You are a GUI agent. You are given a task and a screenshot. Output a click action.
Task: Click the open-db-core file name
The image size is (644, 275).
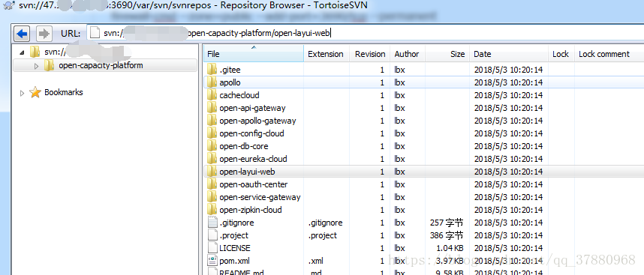point(244,146)
